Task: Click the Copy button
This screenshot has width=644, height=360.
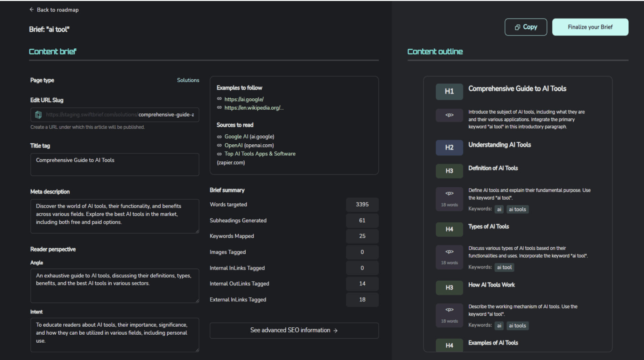Action: point(526,27)
